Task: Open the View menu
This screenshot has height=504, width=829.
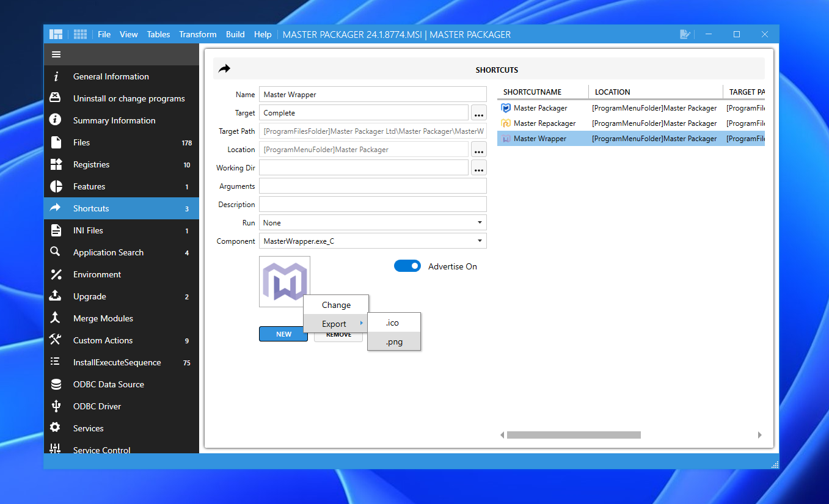Action: coord(129,34)
